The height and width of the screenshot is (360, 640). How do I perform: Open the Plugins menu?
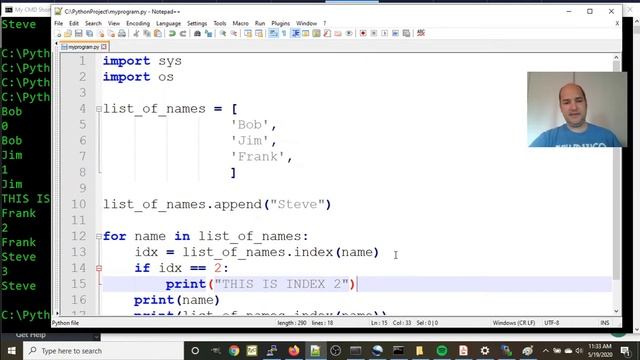[x=280, y=24]
